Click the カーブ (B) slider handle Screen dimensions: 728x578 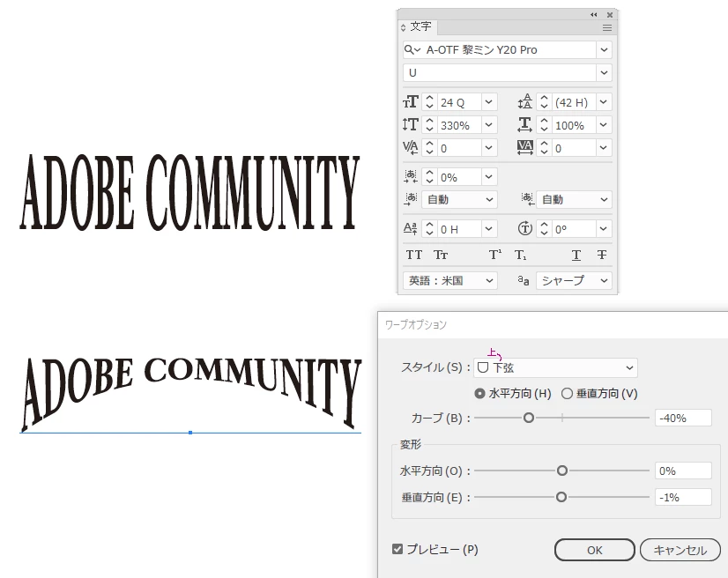[528, 418]
